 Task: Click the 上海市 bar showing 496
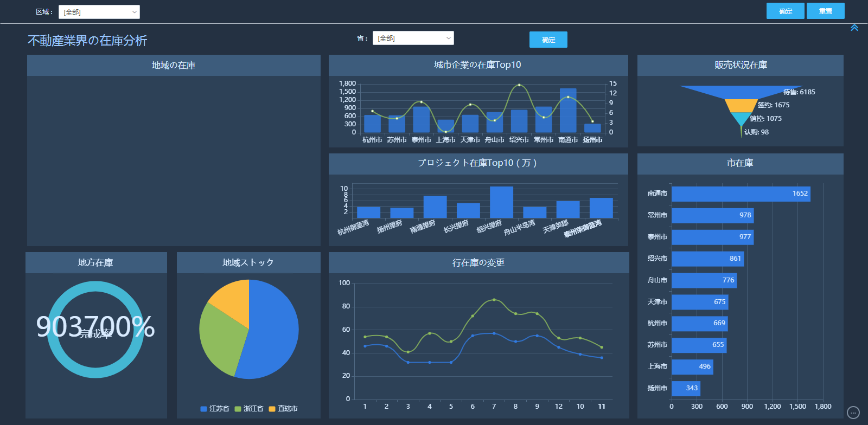pos(692,366)
